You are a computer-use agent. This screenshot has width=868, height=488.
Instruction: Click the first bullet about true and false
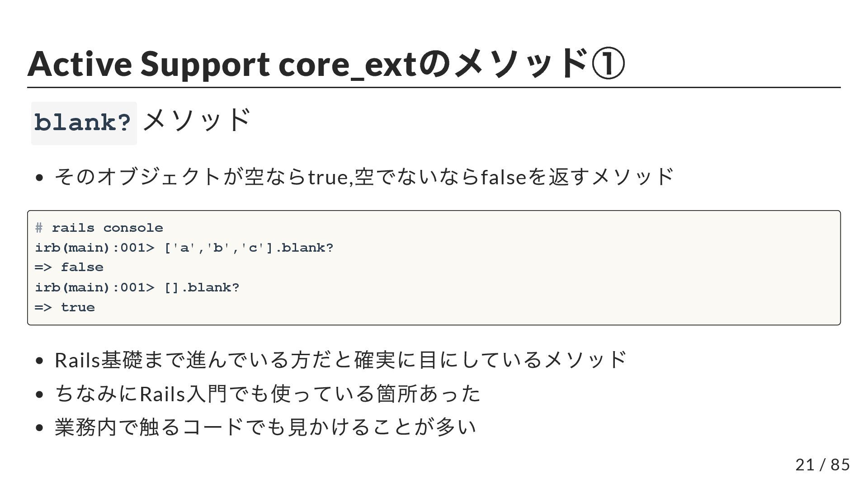364,177
